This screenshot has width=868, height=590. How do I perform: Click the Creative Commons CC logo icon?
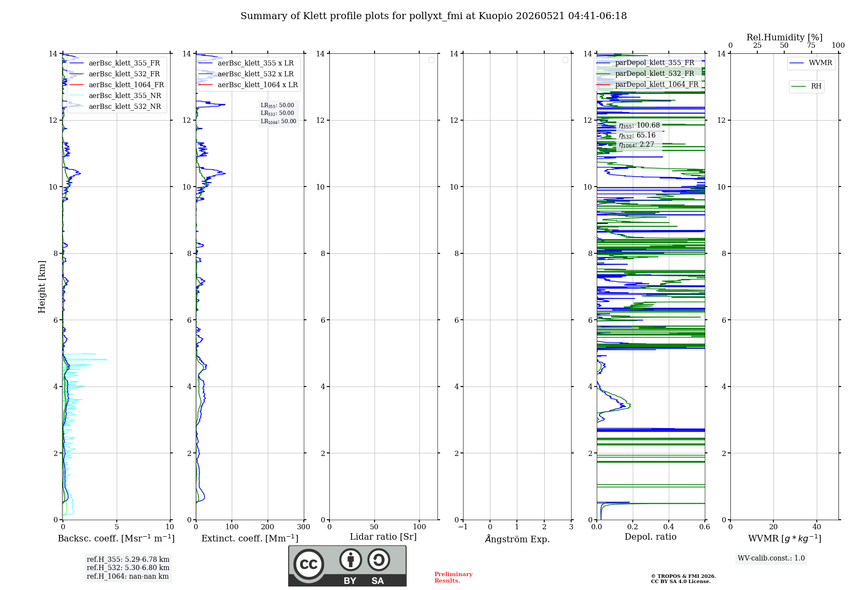[309, 564]
